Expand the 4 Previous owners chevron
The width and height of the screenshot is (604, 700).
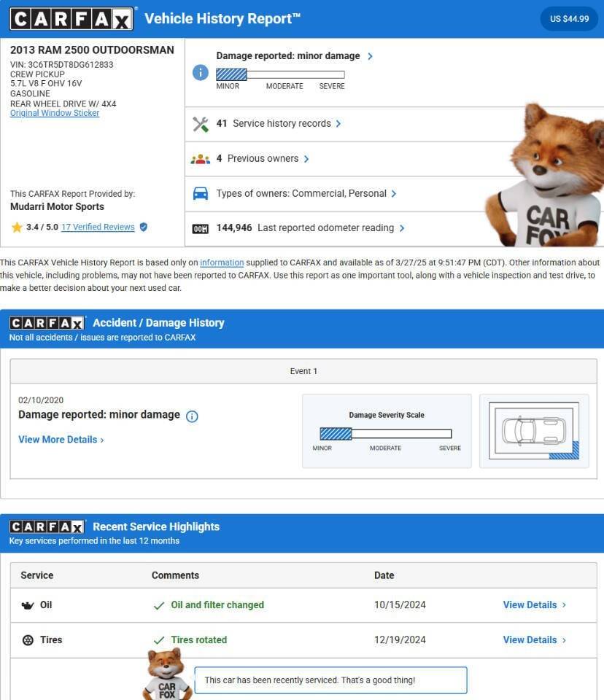point(306,159)
